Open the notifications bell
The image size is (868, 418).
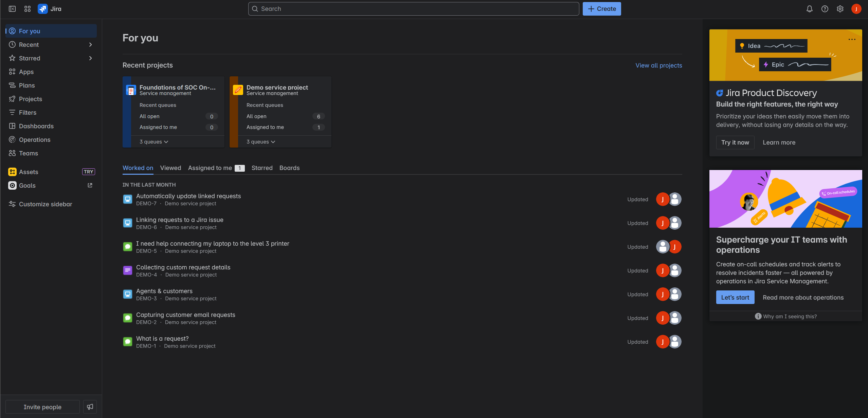click(x=809, y=9)
